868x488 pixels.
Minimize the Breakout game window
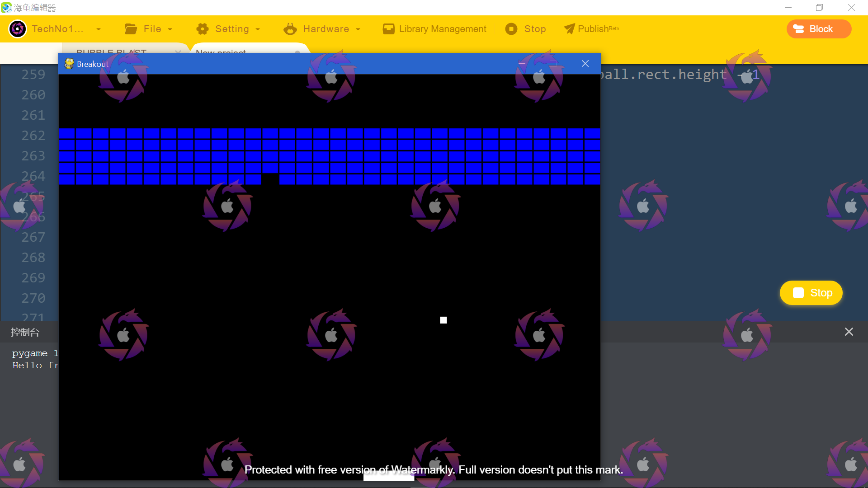(523, 64)
